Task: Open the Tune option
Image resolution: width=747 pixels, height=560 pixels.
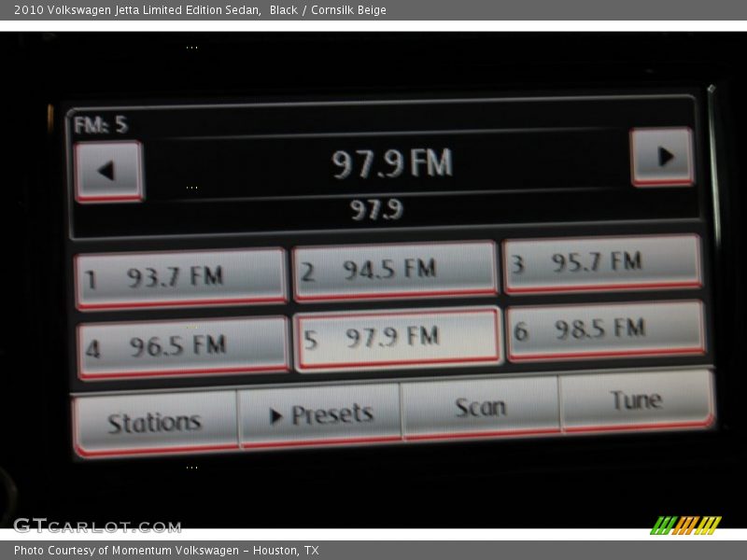Action: (636, 400)
